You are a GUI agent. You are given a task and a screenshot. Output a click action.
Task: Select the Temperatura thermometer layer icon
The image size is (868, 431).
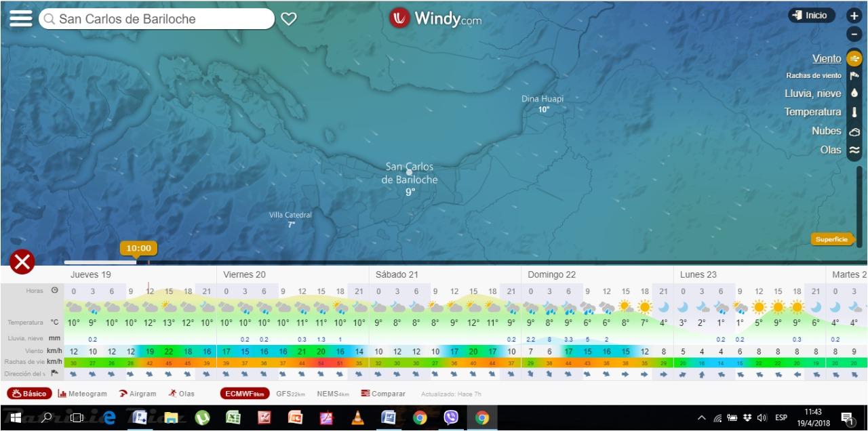pyautogui.click(x=853, y=111)
